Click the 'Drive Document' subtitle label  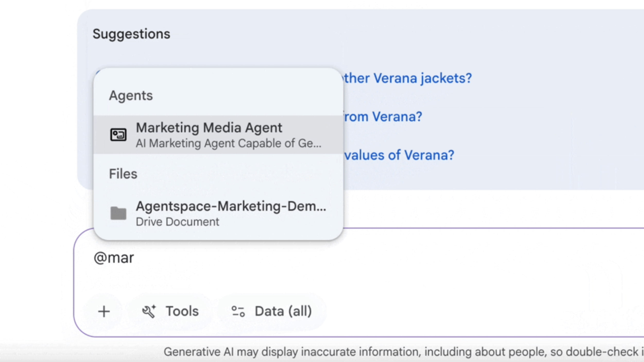tap(177, 222)
